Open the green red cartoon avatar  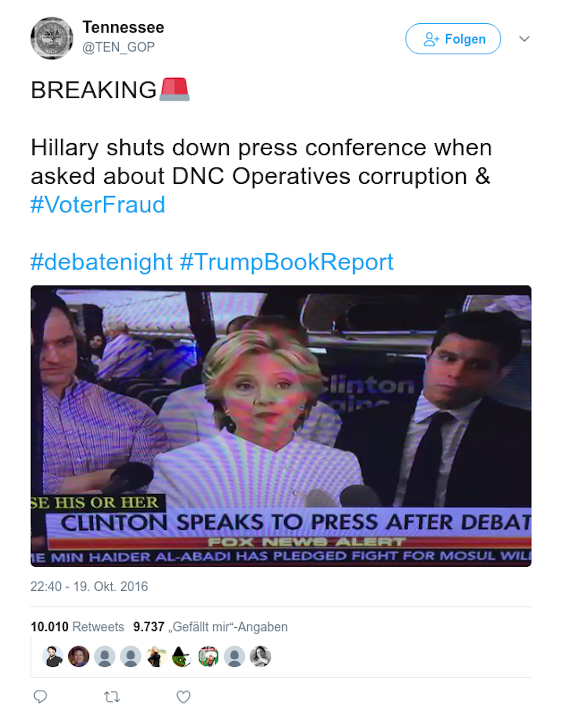click(x=208, y=656)
